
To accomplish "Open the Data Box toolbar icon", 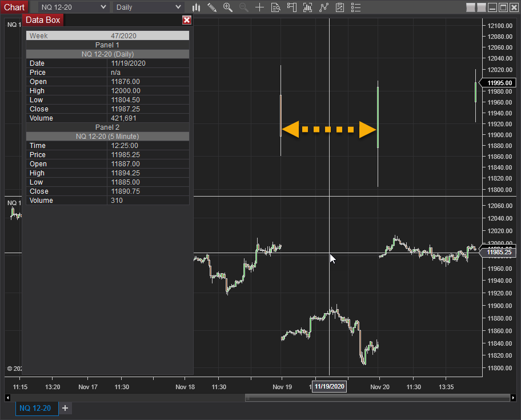I will (276, 7).
